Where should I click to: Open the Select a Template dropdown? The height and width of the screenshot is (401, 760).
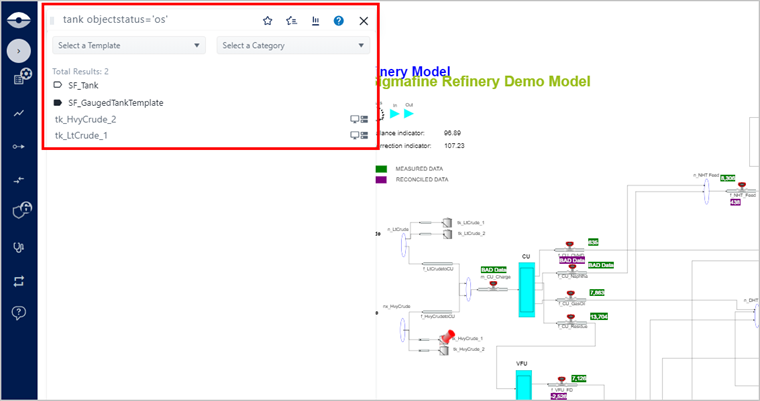pos(130,45)
